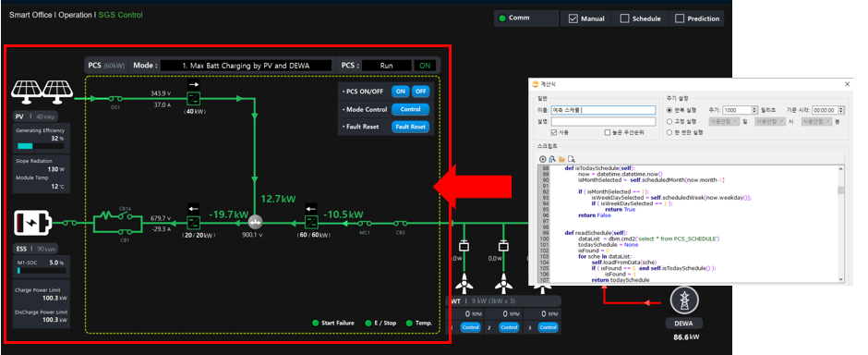
Task: Open the 일 dropdown in 고정 실행 row
Action: (x=724, y=121)
